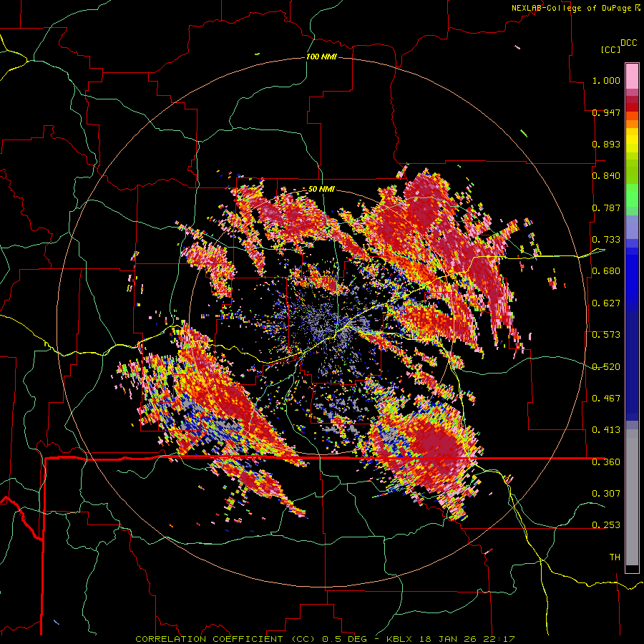This screenshot has height=644, width=644.
Task: Click the 0.627 scale value
Action: click(606, 303)
